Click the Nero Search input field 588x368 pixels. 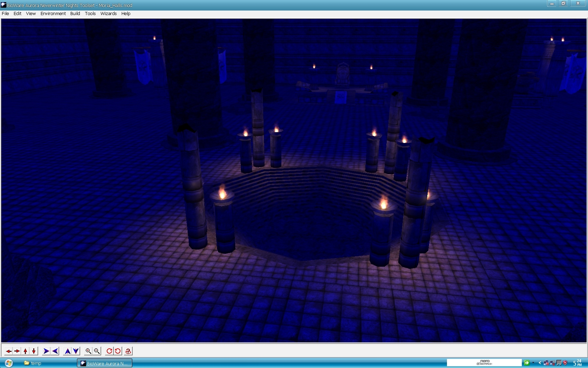point(484,363)
